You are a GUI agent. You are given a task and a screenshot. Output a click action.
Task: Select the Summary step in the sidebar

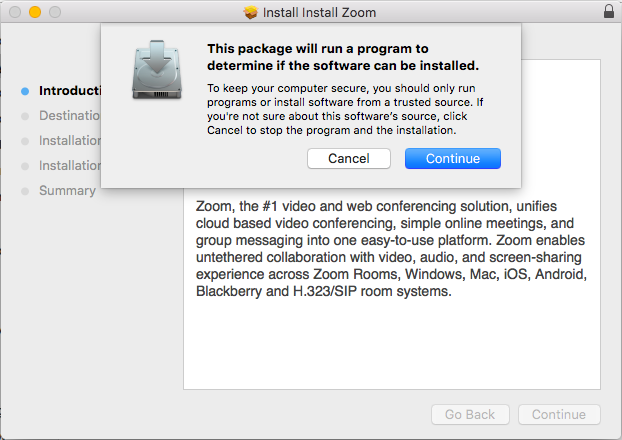click(x=67, y=191)
